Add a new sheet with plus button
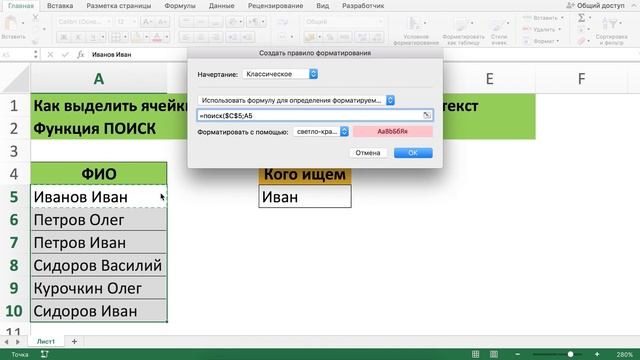The height and width of the screenshot is (360, 640). [x=74, y=341]
